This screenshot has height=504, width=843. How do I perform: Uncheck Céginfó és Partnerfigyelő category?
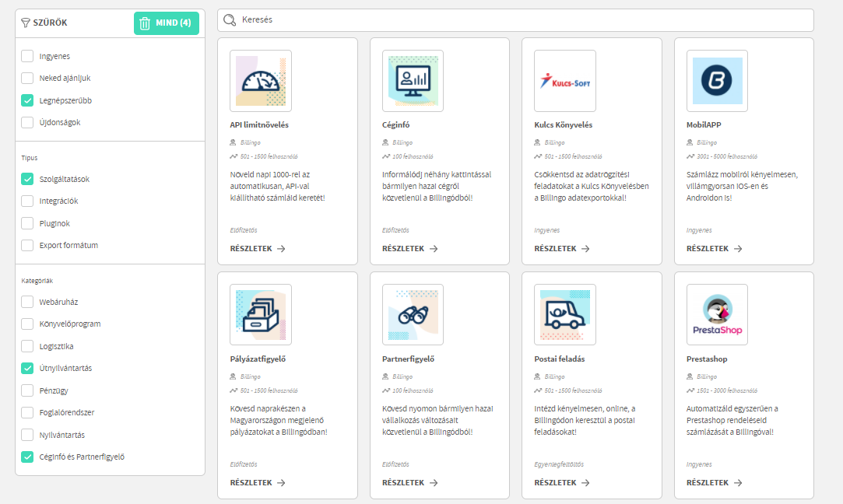pos(27,457)
